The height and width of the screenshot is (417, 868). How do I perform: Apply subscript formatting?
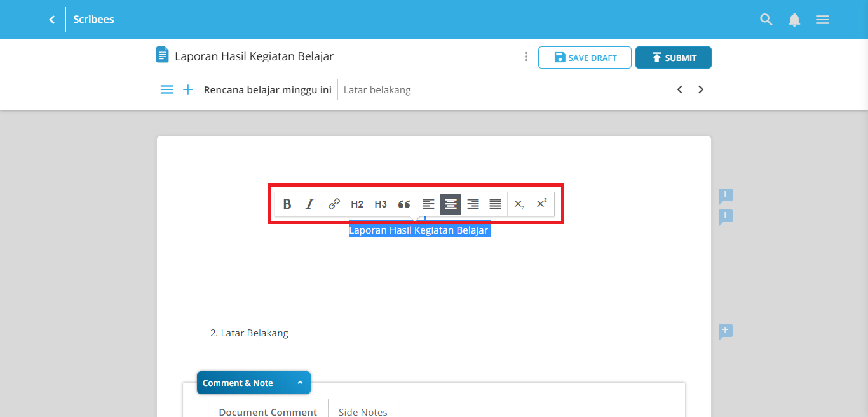(x=519, y=204)
